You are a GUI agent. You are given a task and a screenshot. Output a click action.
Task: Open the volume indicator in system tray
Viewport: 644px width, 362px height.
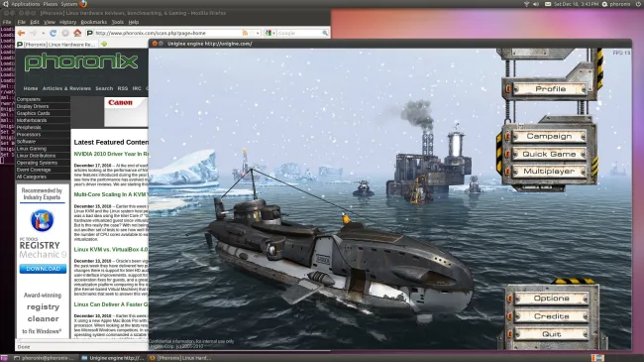tap(536, 4)
